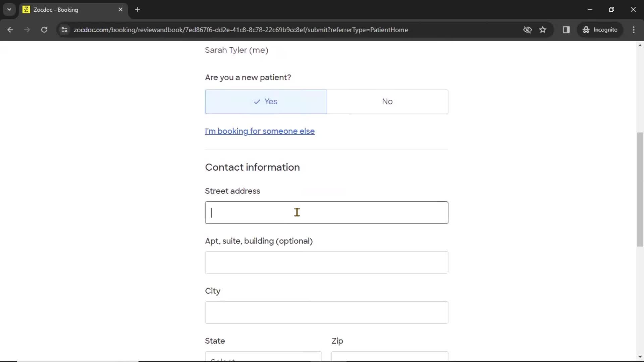Open the browser side panel
Image resolution: width=644 pixels, height=362 pixels.
click(x=566, y=30)
